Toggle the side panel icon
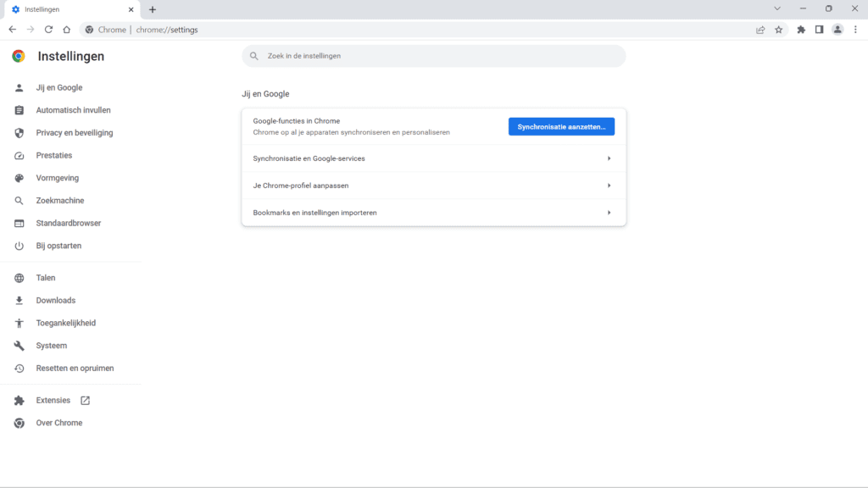Screen dimensions: 868x488 click(x=820, y=30)
